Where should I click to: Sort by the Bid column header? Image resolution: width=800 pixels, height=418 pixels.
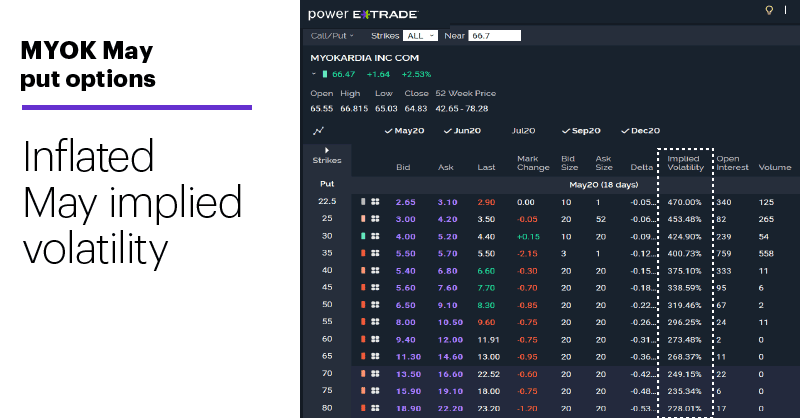click(x=403, y=167)
